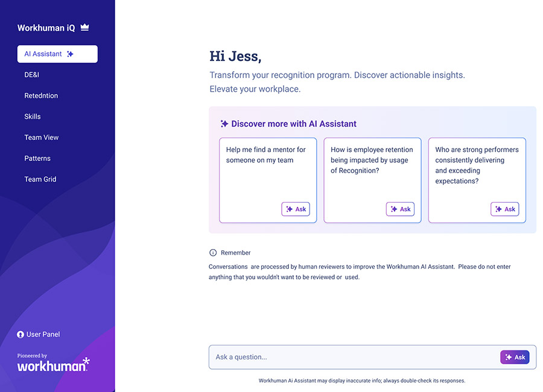543x392 pixels.
Task: Open the DE&I section
Action: tap(32, 75)
